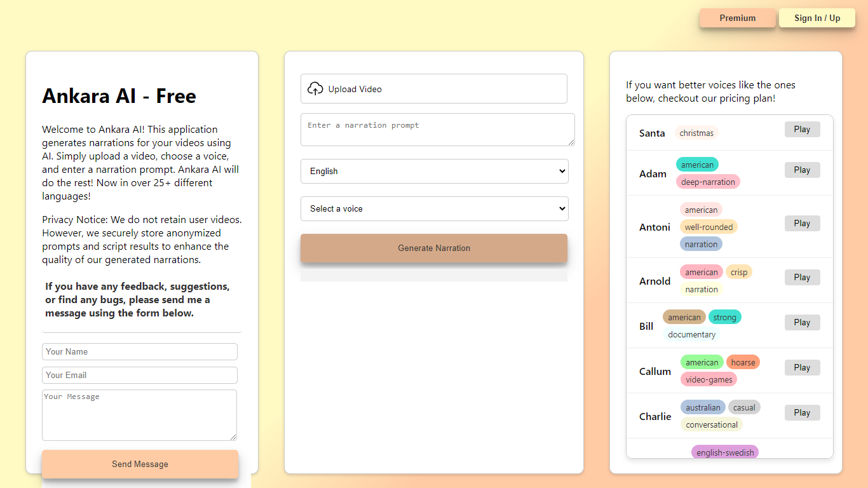Play the Santa voice sample
This screenshot has width=868, height=488.
[x=802, y=130]
